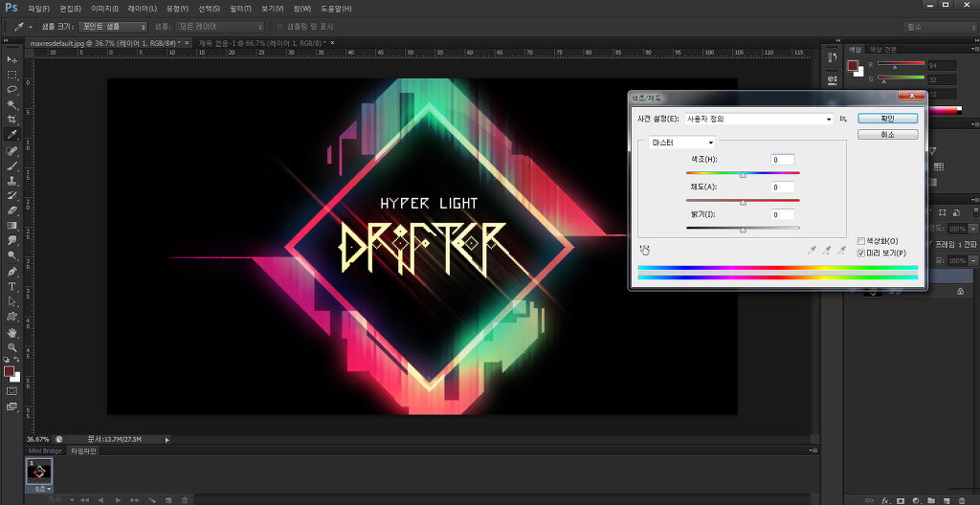Screen dimensions: 980x505
Task: Open the 필터(T) menu
Action: 239,9
